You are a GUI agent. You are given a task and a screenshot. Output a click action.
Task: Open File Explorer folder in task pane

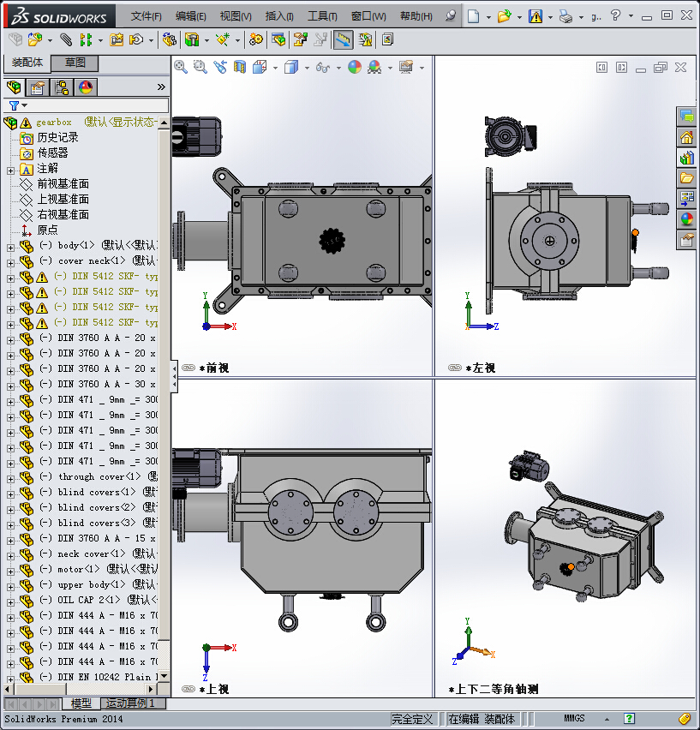pos(686,178)
